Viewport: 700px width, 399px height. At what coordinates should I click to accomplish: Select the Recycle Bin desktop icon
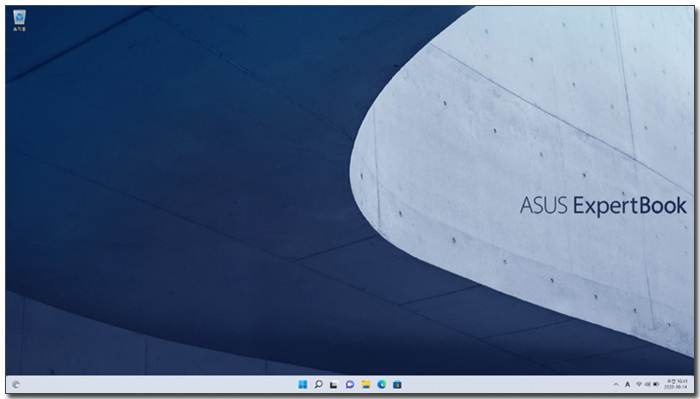pyautogui.click(x=19, y=21)
